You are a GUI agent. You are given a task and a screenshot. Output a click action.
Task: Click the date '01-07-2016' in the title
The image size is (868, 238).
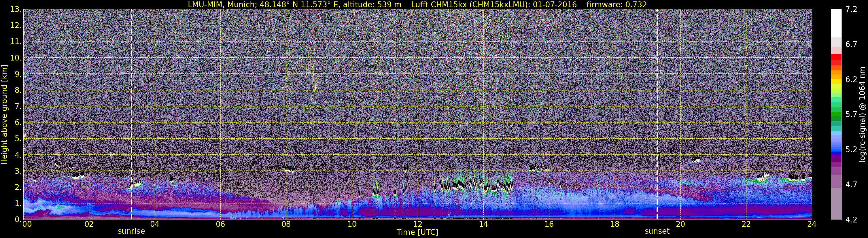pyautogui.click(x=555, y=4)
